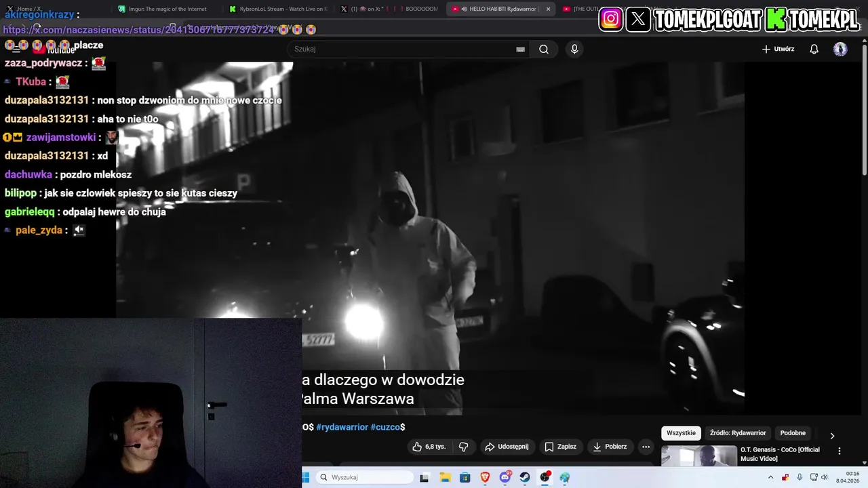Open options menu for O.T. Genasis CoCo video
Viewport: 868px width, 488px height.
click(839, 451)
